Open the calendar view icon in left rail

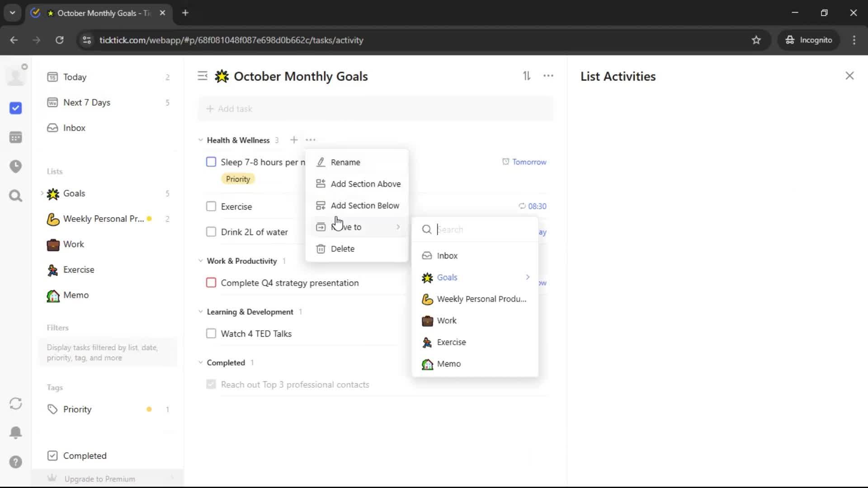[16, 137]
